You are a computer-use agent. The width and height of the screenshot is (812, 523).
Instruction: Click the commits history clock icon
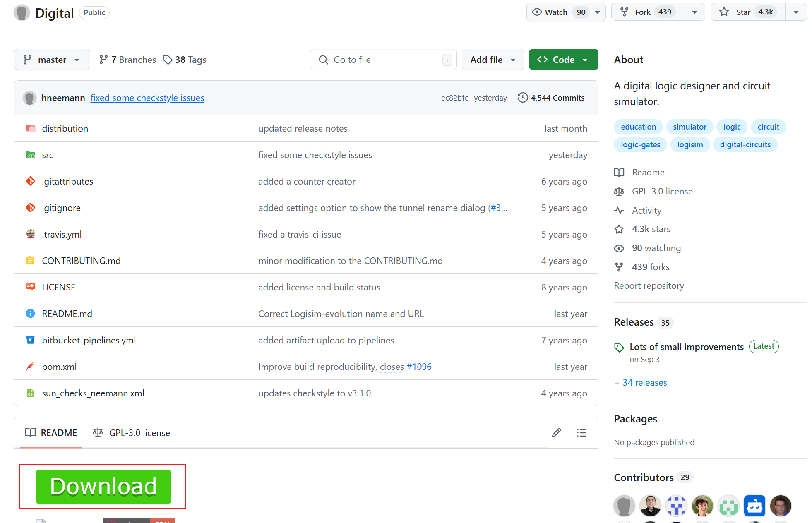click(523, 98)
